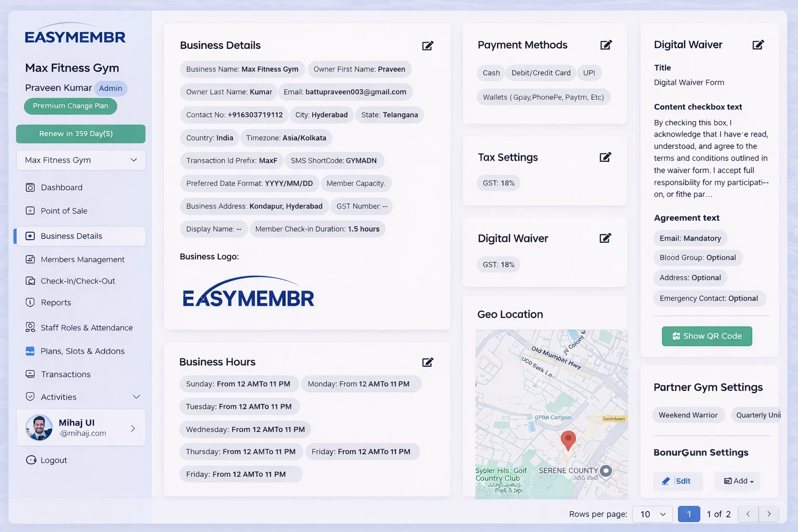Select the Staff Roles & Attendance icon
Viewport: 798px width, 532px height.
click(x=31, y=327)
